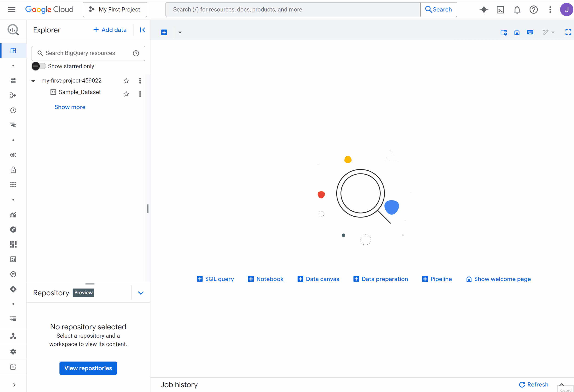Open the diamond sparkle sidebar icon
Image resolution: width=574 pixels, height=392 pixels.
coord(13,289)
